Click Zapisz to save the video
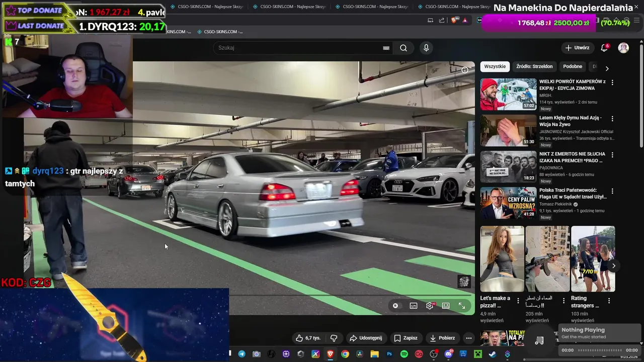The height and width of the screenshot is (362, 644). click(406, 338)
